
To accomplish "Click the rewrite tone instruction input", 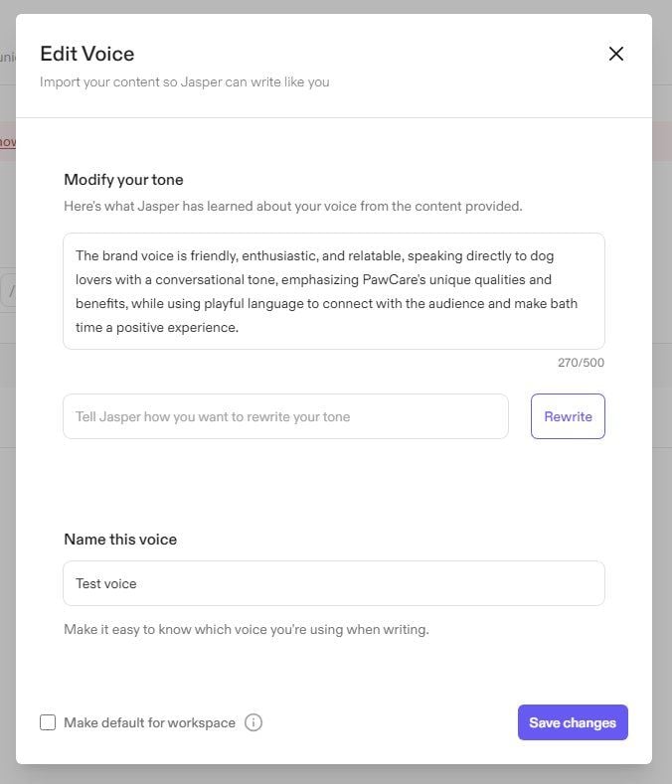I will click(285, 416).
